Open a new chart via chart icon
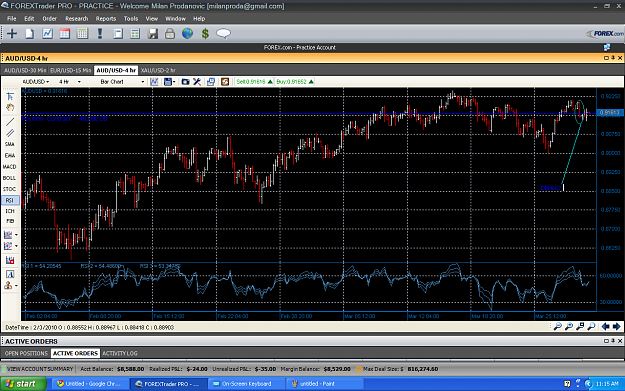Image resolution: width=625 pixels, height=391 pixels. pyautogui.click(x=47, y=33)
